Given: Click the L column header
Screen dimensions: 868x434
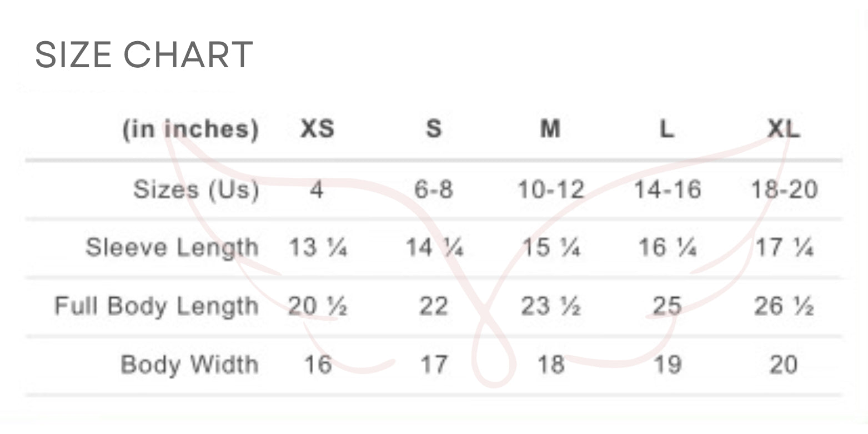Looking at the screenshot, I should 666,129.
